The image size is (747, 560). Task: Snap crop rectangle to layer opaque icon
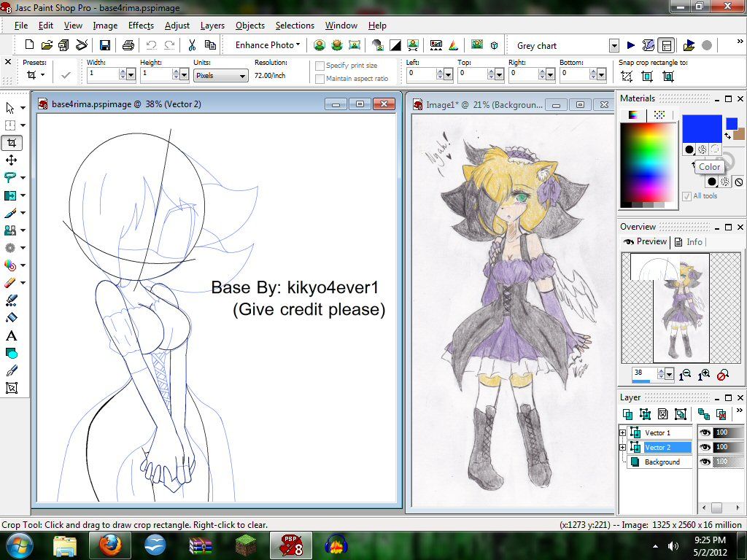coord(646,76)
